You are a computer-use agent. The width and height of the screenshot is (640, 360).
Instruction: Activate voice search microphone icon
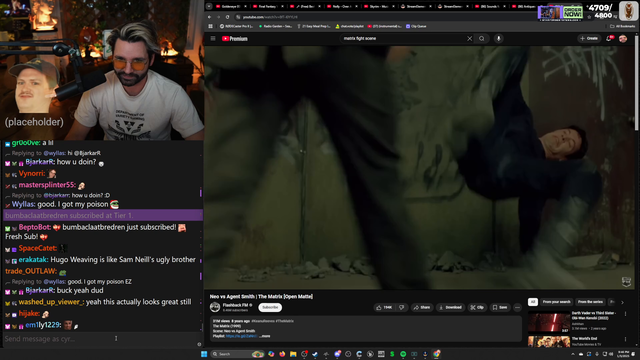[x=498, y=38]
